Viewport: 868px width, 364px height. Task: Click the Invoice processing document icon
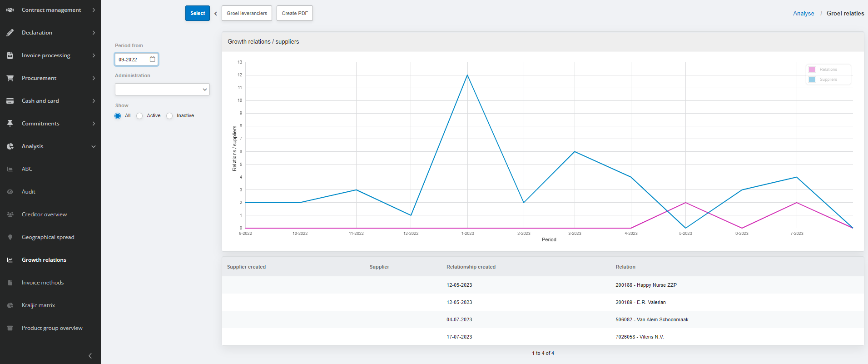[10, 55]
